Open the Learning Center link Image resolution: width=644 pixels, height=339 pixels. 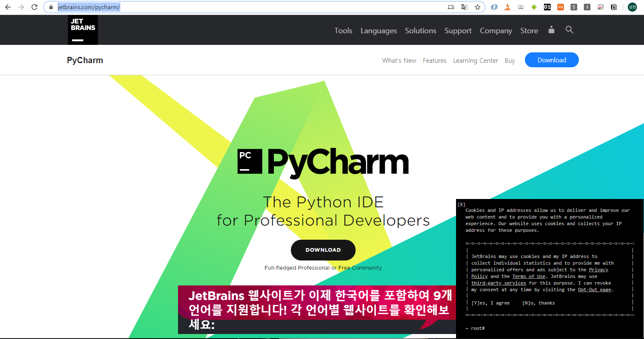pos(476,61)
